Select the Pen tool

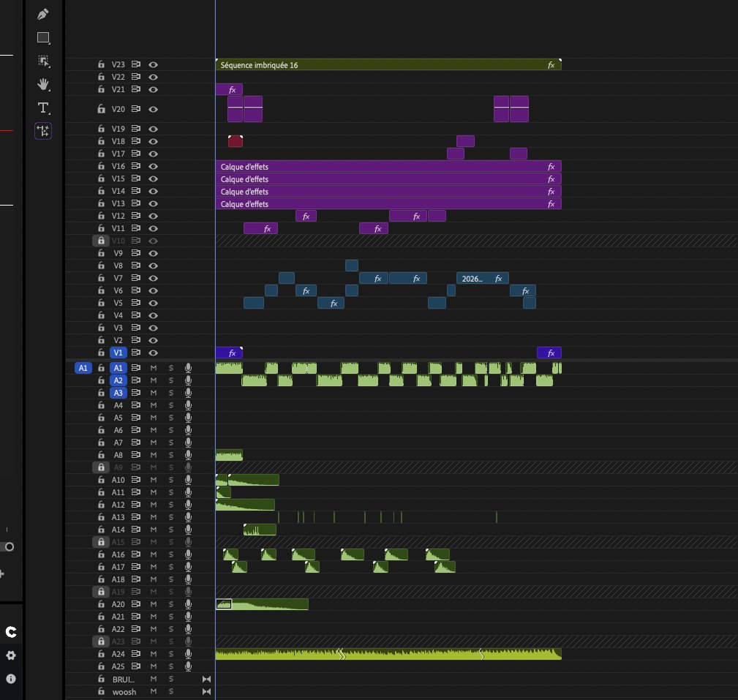[x=43, y=14]
